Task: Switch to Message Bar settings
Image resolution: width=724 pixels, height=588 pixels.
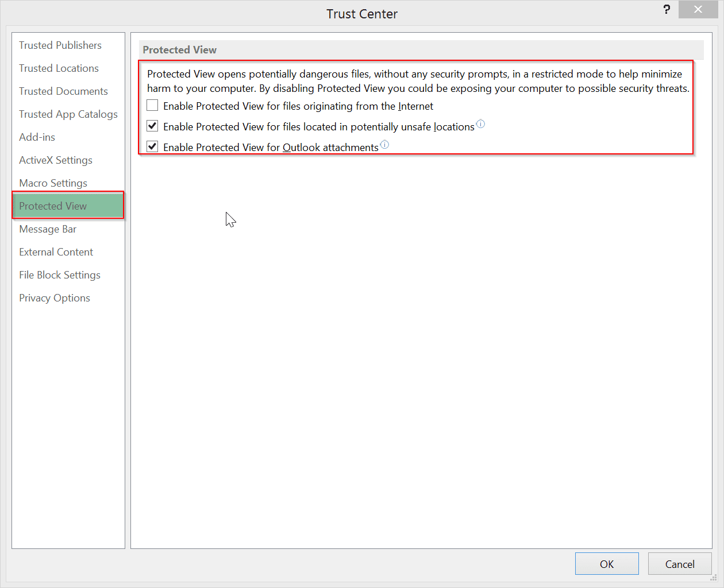Action: 48,229
